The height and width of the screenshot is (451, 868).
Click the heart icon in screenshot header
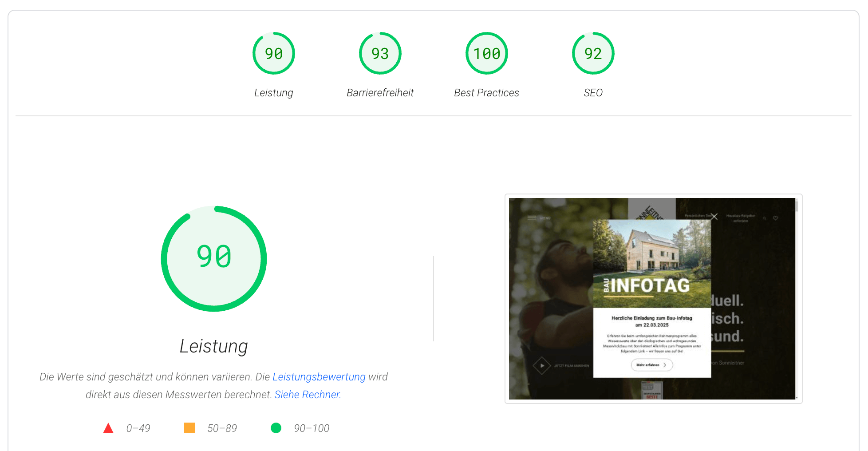(x=776, y=218)
